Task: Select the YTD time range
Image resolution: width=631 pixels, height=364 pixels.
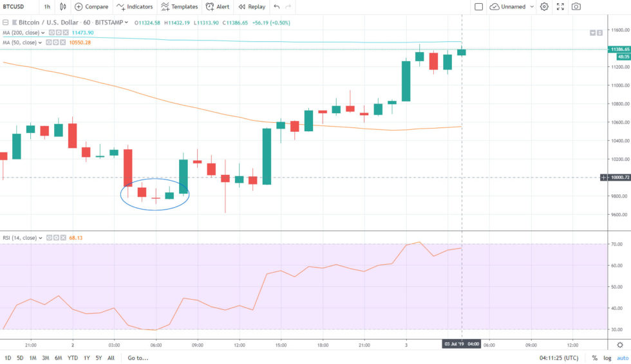Action: [72, 358]
